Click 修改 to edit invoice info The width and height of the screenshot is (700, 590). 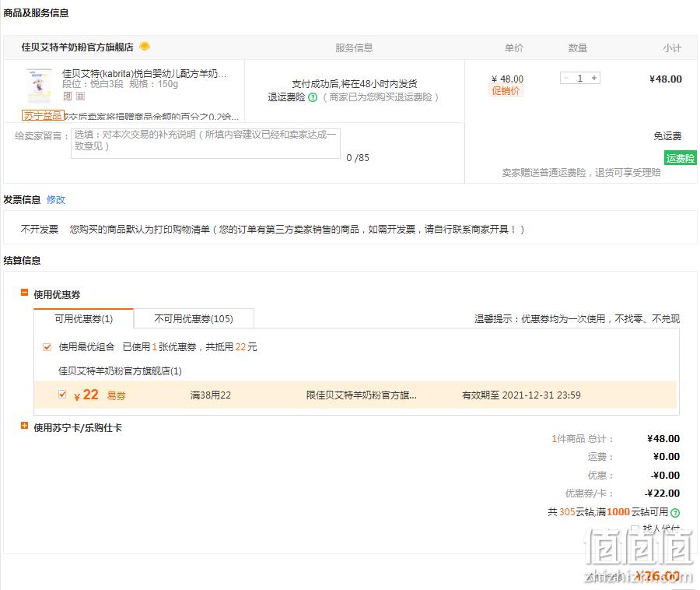pyautogui.click(x=56, y=199)
